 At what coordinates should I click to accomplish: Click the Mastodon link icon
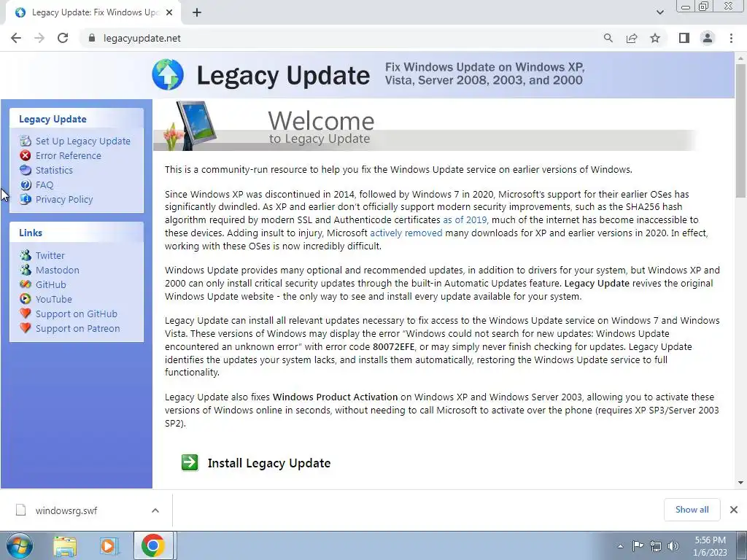click(x=26, y=270)
